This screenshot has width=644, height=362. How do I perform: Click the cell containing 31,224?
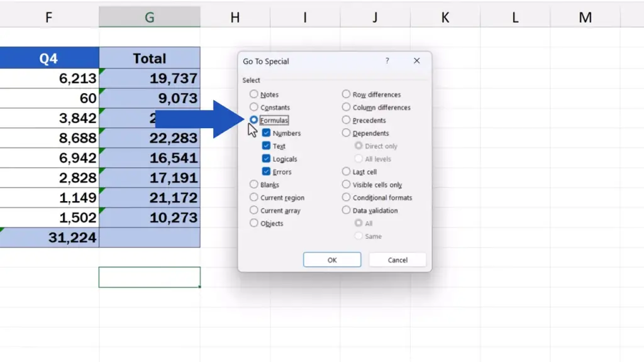pyautogui.click(x=49, y=238)
